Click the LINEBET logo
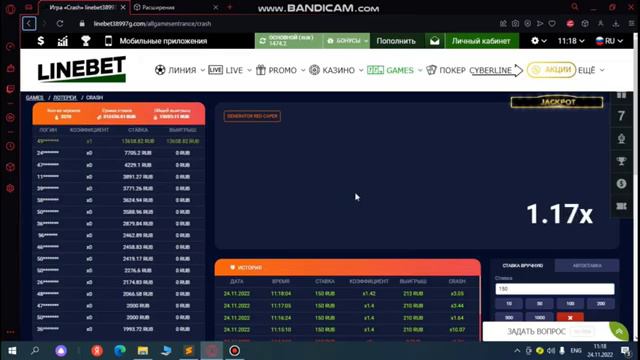The height and width of the screenshot is (360, 640). click(x=82, y=69)
